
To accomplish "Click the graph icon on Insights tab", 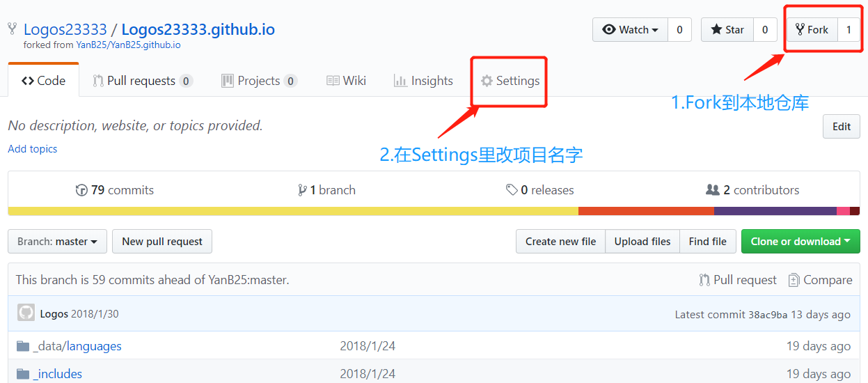I will click(x=400, y=81).
